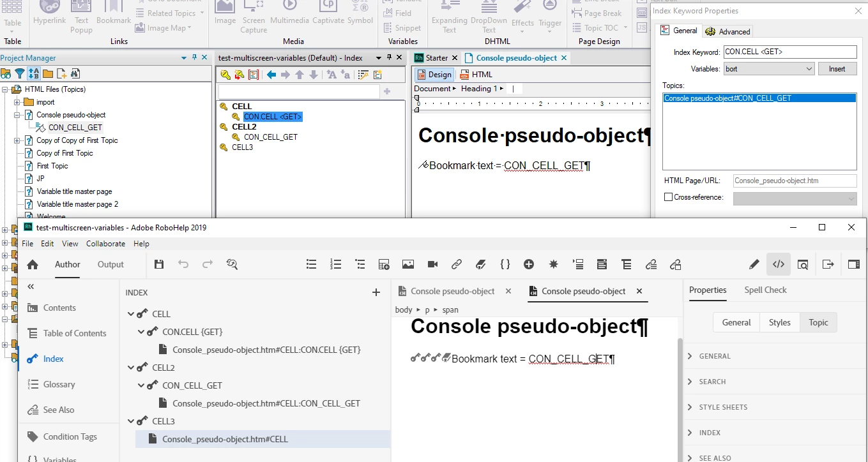Add new index keyword with plus icon
The image size is (868, 462).
point(376,292)
